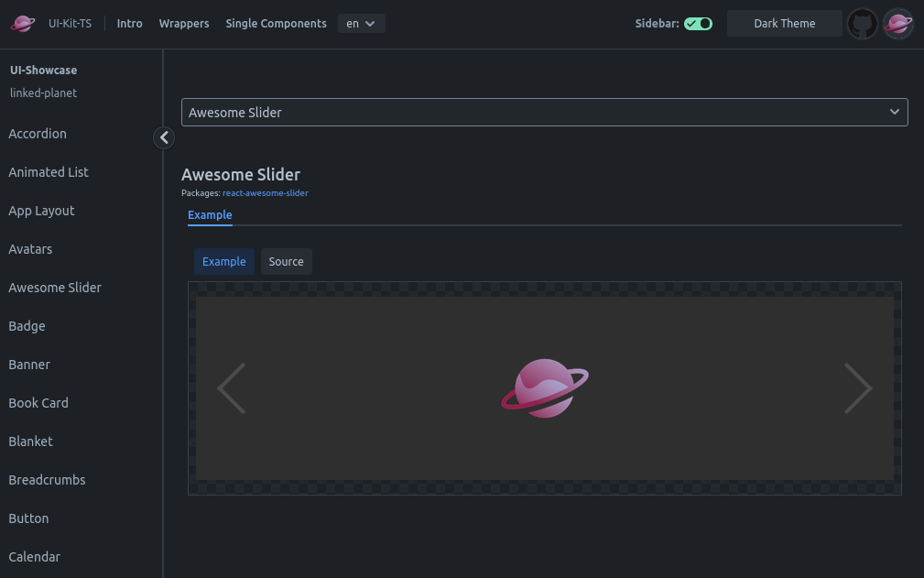Switch to the Source view
Viewport: 924px width, 578px height.
286,261
